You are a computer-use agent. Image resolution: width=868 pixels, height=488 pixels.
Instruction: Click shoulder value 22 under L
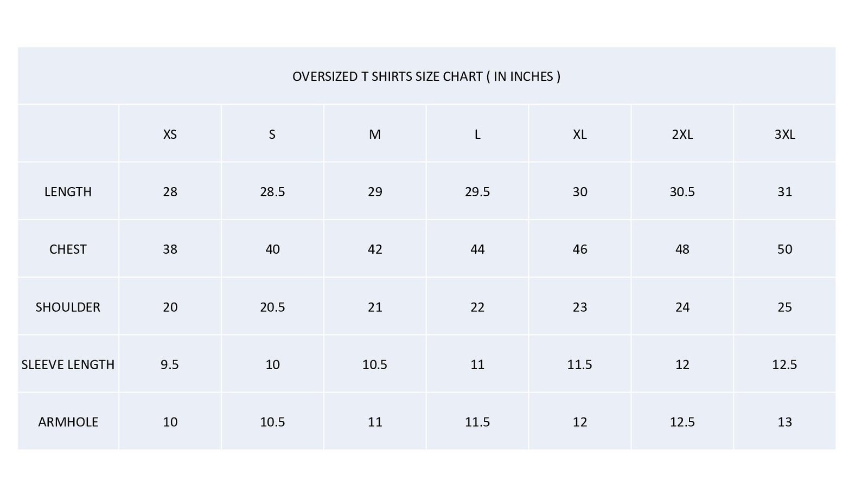tap(477, 307)
